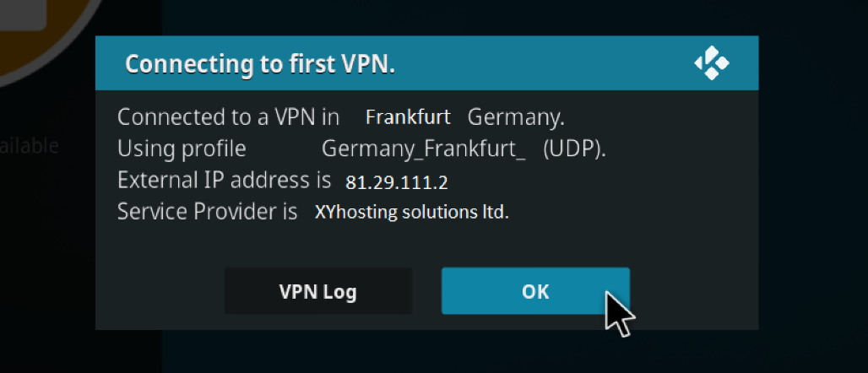This screenshot has height=373, width=868.
Task: Click the "Using profile" label
Action: tap(182, 149)
